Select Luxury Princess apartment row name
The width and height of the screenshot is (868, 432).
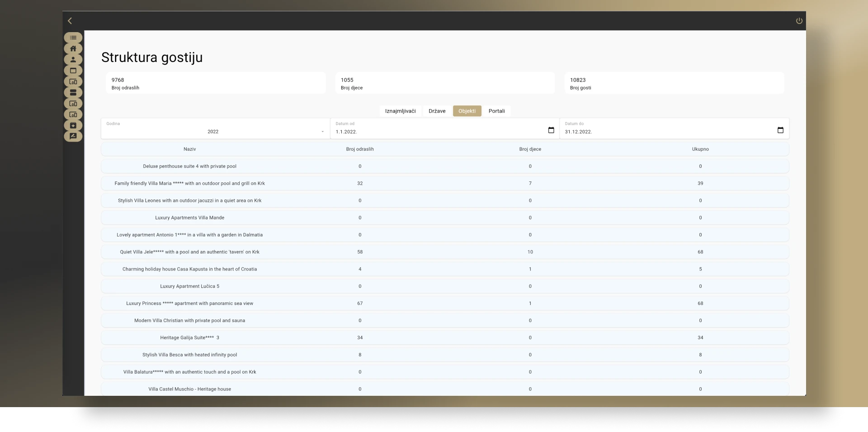pyautogui.click(x=190, y=304)
